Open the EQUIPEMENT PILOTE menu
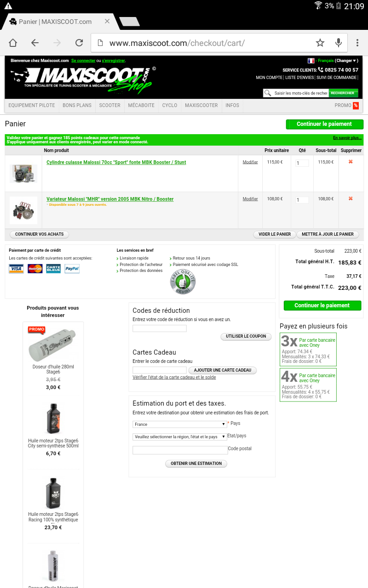Screen dimensions: 368x588 (x=32, y=106)
